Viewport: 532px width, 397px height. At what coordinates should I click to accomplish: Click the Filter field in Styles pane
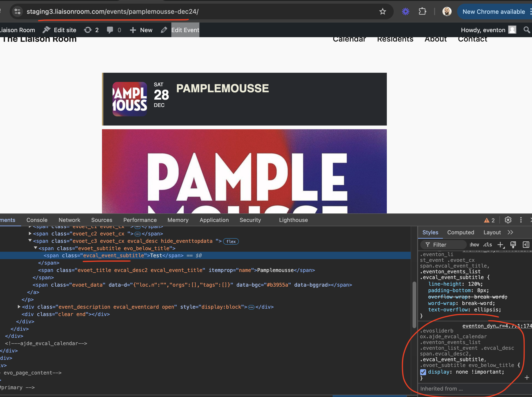(443, 245)
